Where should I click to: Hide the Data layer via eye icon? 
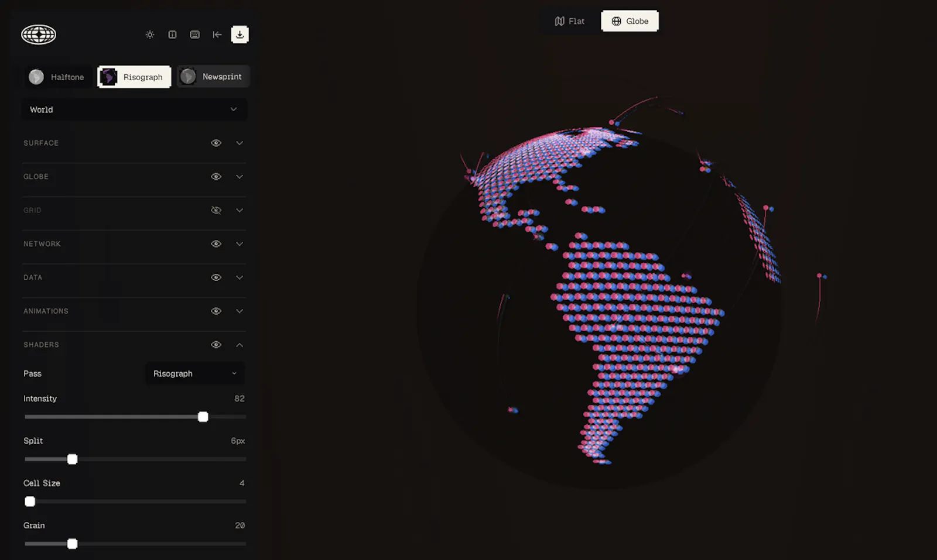tap(216, 277)
